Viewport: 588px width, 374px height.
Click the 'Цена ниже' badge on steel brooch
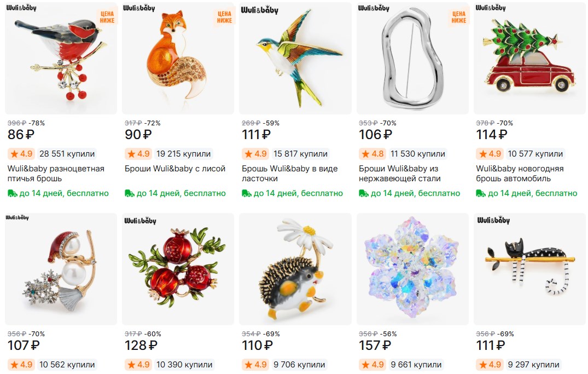click(x=458, y=17)
